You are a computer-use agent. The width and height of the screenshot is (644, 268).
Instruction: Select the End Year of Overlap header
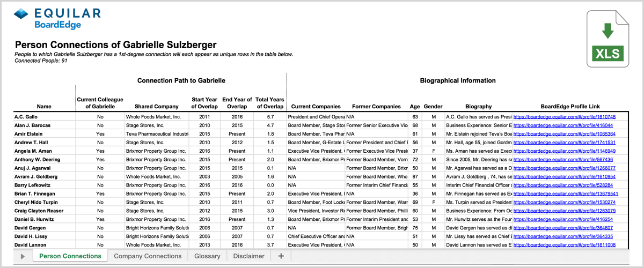pyautogui.click(x=237, y=103)
